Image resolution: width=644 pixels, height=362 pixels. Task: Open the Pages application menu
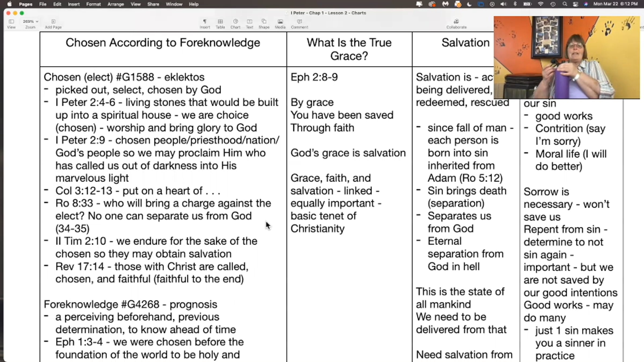tap(26, 4)
